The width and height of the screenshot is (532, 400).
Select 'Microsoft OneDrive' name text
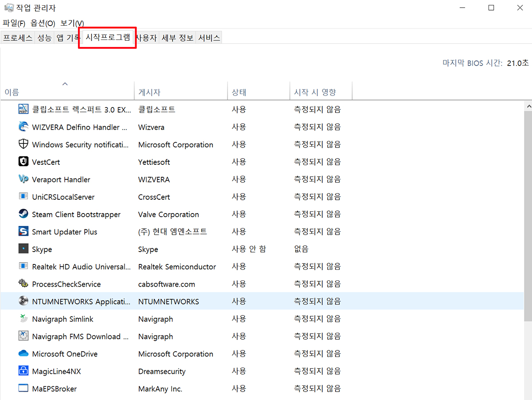[65, 354]
